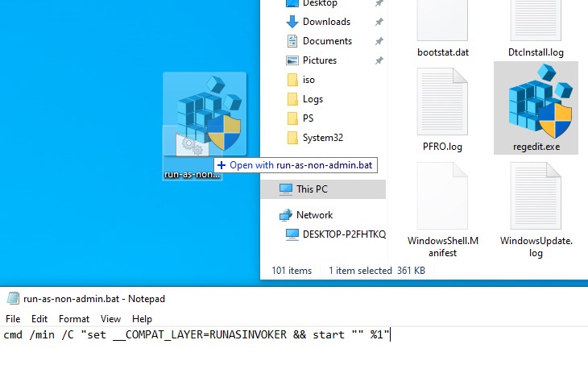Select run-as-non-admin.bat desktop shortcut label
The image size is (588, 369).
[192, 174]
